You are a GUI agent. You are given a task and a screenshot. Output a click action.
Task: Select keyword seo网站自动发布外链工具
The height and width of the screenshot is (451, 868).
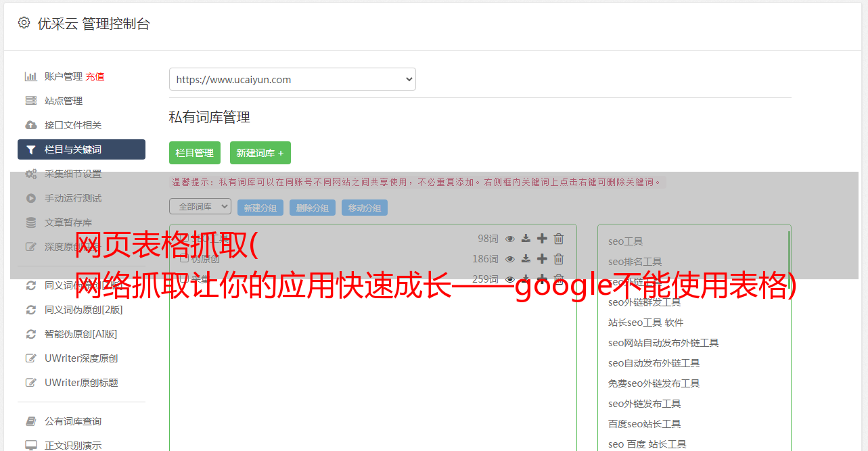663,343
